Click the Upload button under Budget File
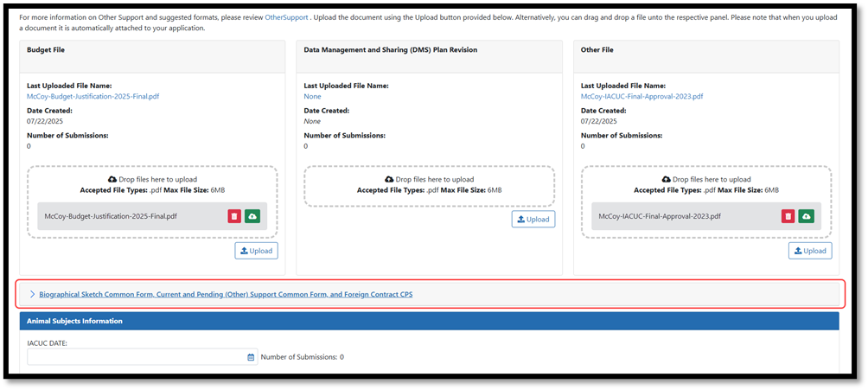 [x=256, y=251]
